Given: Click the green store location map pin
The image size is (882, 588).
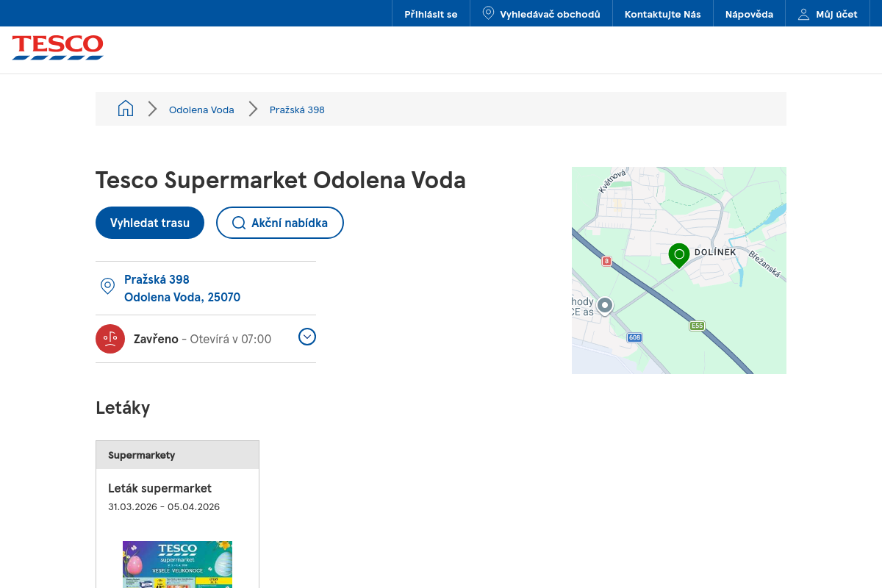Looking at the screenshot, I should 678,254.
